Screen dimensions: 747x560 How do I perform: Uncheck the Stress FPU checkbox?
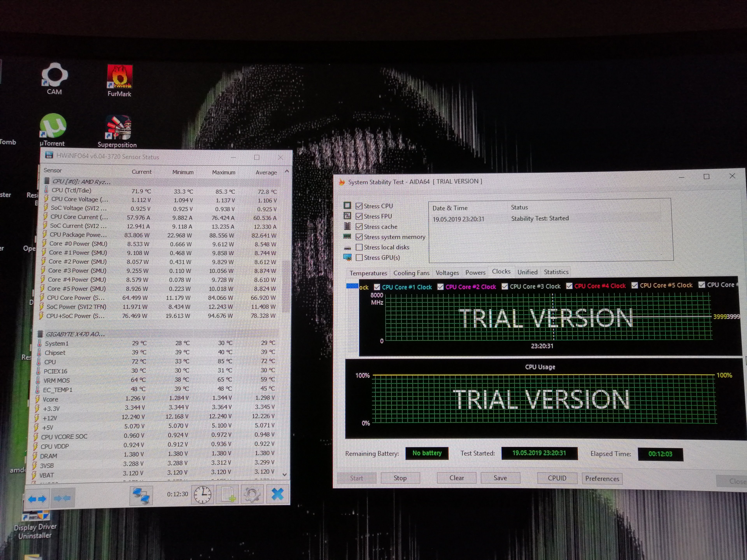coord(359,216)
